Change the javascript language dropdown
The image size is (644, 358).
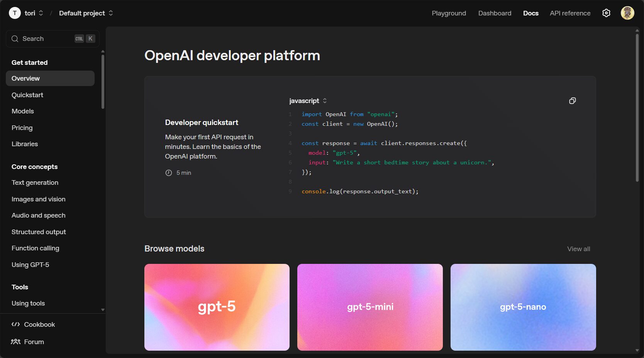pos(308,101)
